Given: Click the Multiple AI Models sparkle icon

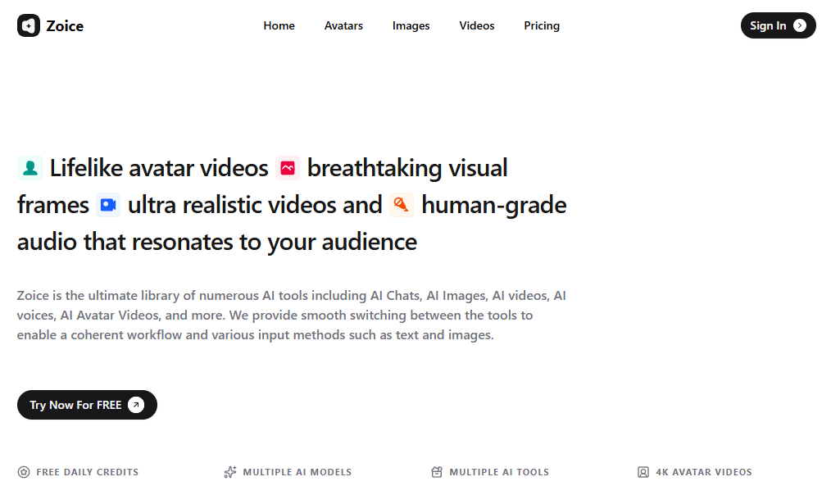Looking at the screenshot, I should (x=230, y=472).
